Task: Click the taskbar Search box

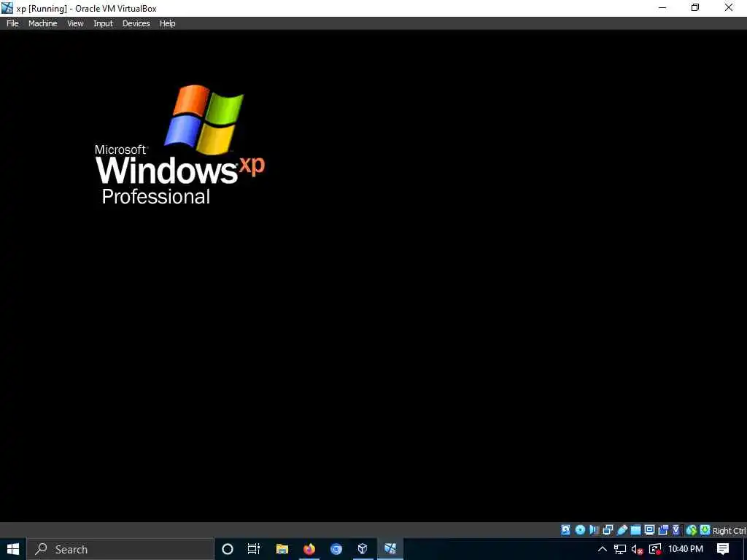Action: coord(120,549)
